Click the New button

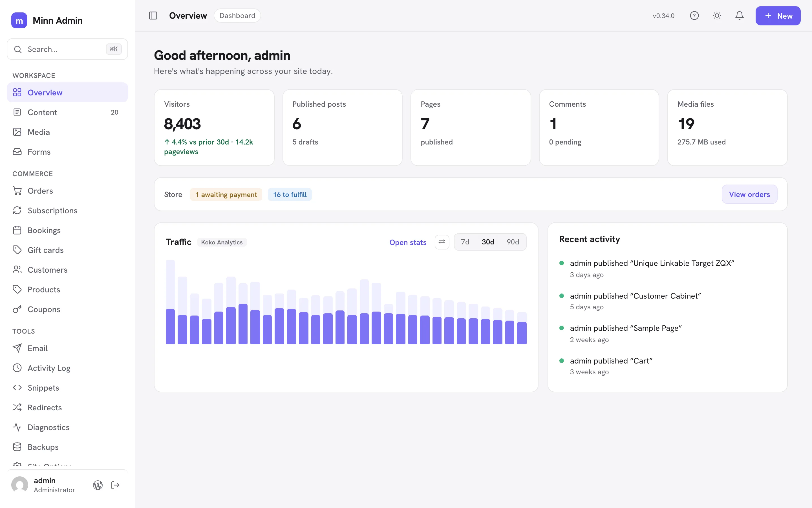click(778, 16)
